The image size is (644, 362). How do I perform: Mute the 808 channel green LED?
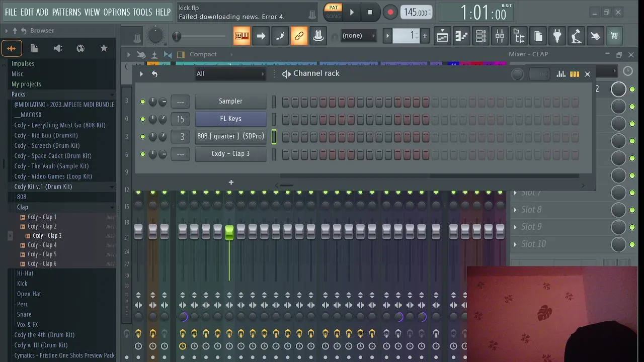(143, 137)
